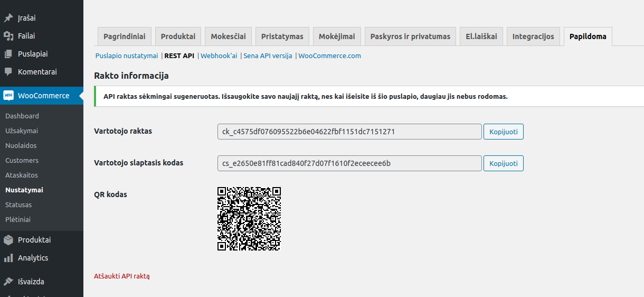Click the consumer key text field
Image resolution: width=644 pixels, height=297 pixels.
(349, 132)
